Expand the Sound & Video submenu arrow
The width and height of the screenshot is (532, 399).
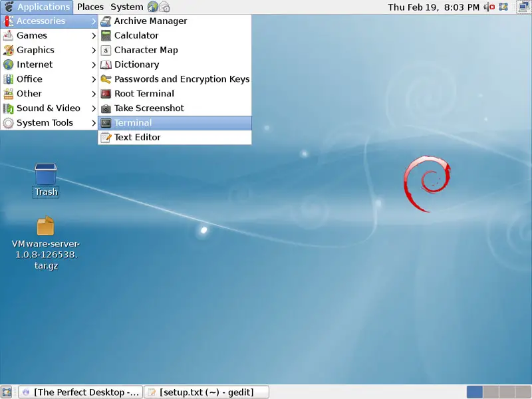94,108
